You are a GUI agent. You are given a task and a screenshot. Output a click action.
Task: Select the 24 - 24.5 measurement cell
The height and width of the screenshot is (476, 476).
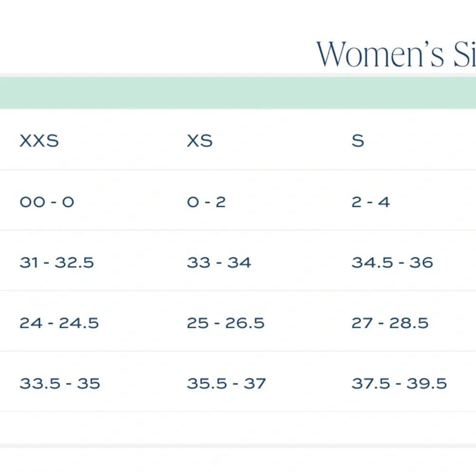pos(59,323)
